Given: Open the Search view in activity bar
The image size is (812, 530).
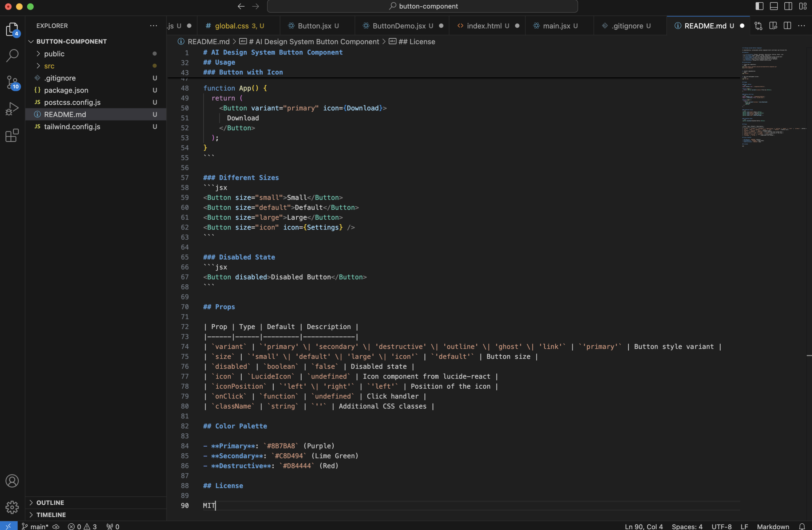Looking at the screenshot, I should (12, 55).
